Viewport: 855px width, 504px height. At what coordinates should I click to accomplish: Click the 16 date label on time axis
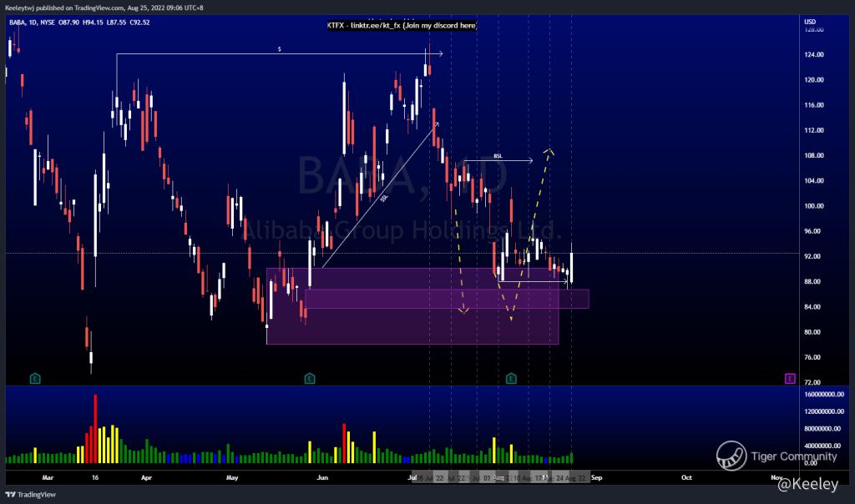[95, 478]
